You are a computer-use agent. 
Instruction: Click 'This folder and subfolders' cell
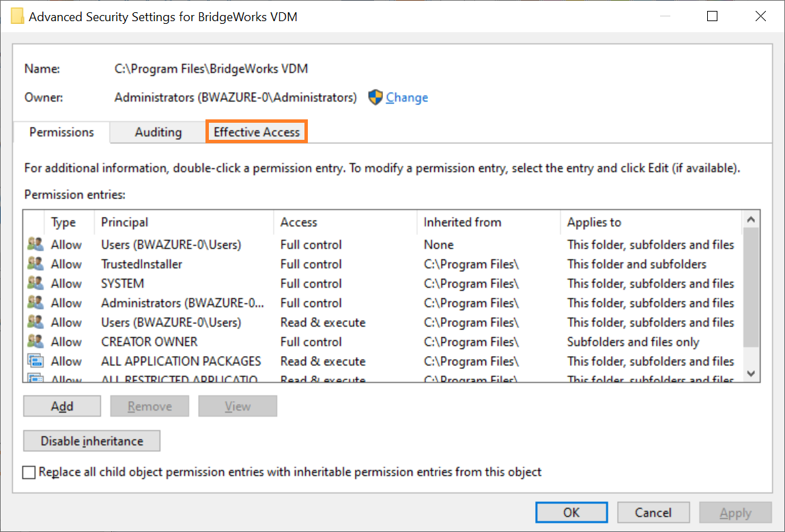click(x=636, y=264)
